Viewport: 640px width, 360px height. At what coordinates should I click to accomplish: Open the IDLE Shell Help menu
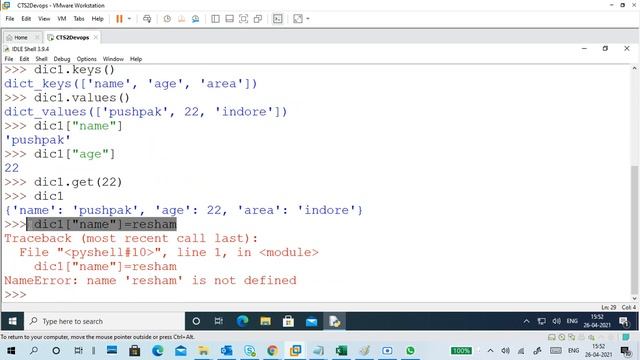point(136,59)
